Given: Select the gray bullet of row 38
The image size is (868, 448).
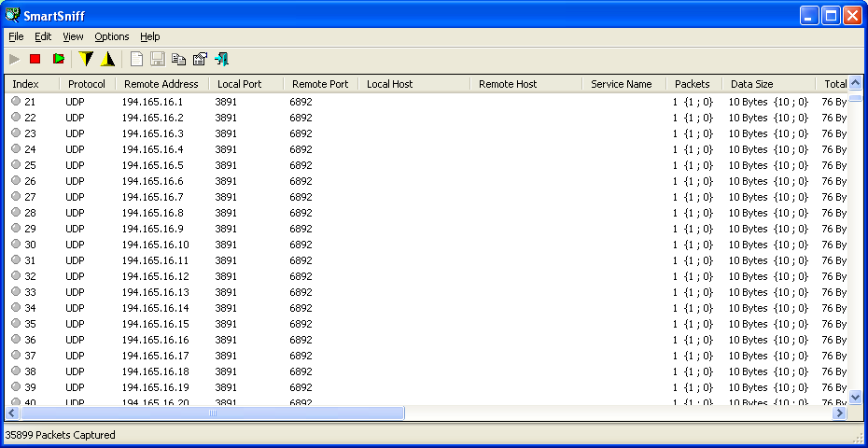Looking at the screenshot, I should pyautogui.click(x=16, y=371).
